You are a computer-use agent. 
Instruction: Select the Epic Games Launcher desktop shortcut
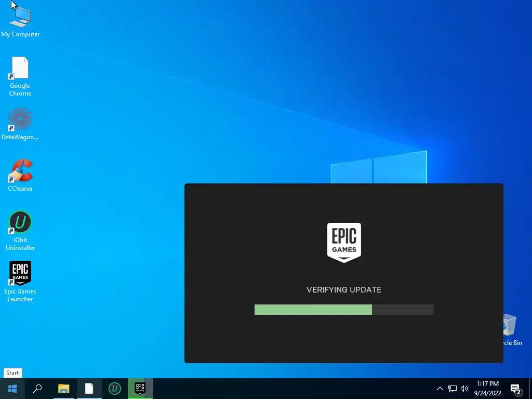tap(20, 281)
